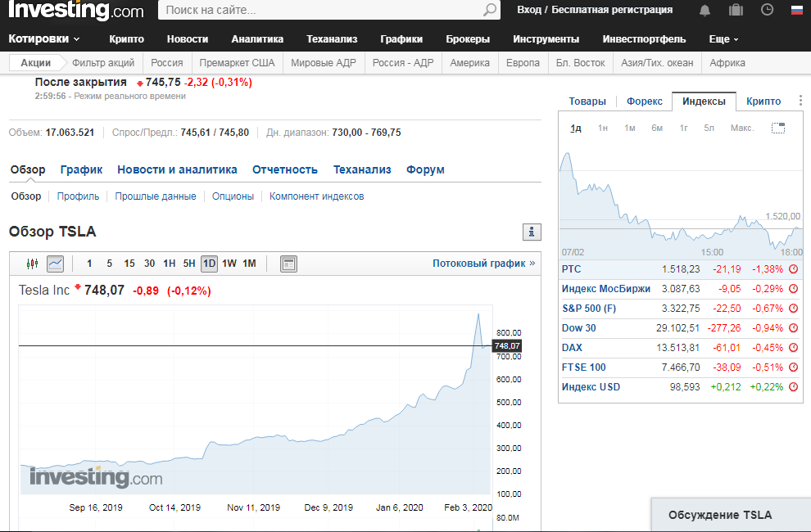
Task: Switch to the График tab
Action: [81, 169]
